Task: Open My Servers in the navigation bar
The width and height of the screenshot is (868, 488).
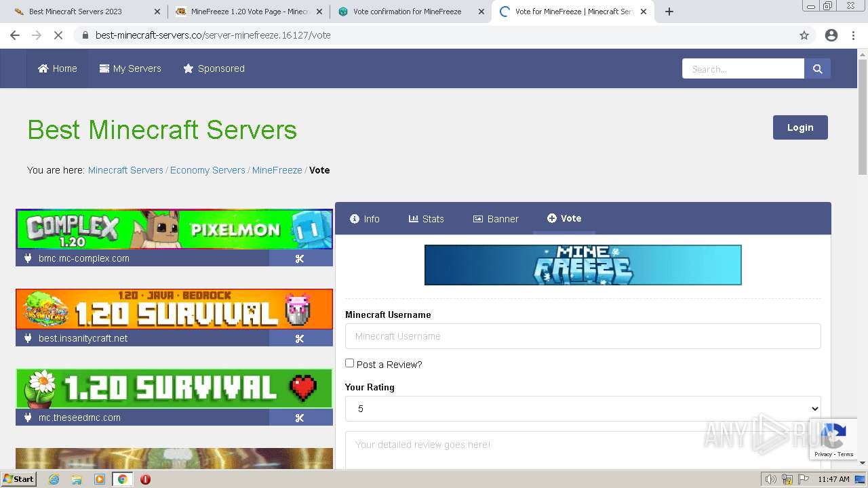Action: pos(130,68)
